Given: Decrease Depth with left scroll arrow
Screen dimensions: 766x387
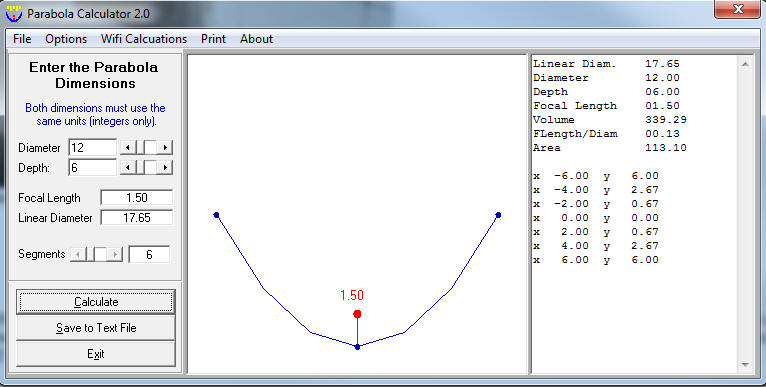Looking at the screenshot, I should [x=128, y=167].
